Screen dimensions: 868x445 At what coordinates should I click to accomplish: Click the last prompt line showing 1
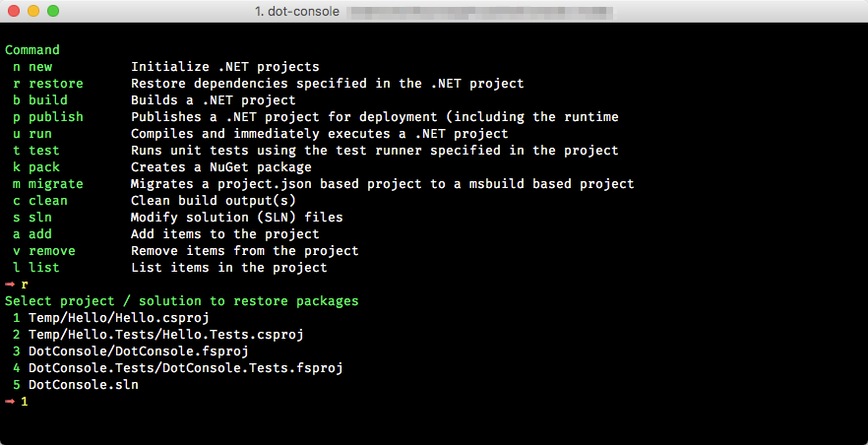click(24, 402)
